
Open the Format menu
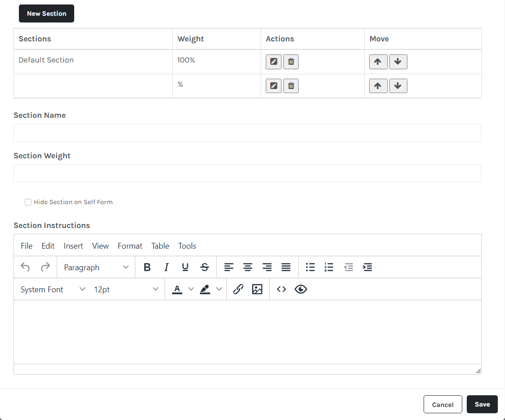coord(130,246)
